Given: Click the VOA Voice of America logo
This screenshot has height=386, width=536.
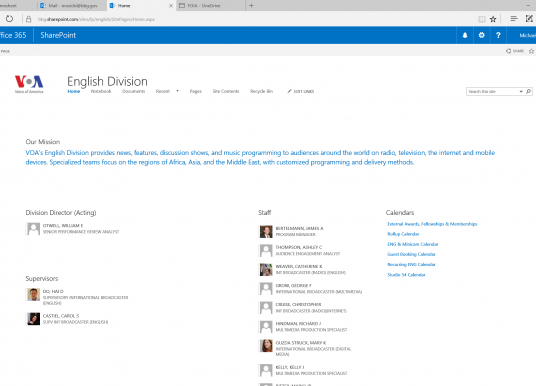Looking at the screenshot, I should tap(29, 84).
